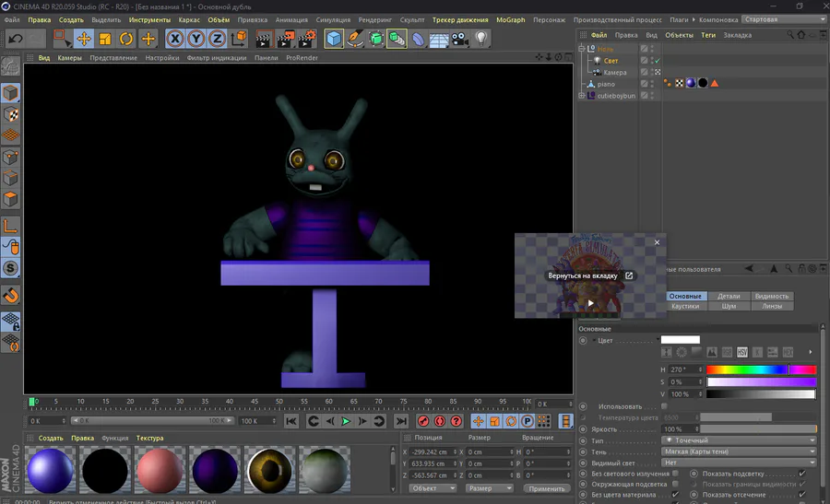This screenshot has width=830, height=504.
Task: Select the Move tool
Action: point(84,39)
